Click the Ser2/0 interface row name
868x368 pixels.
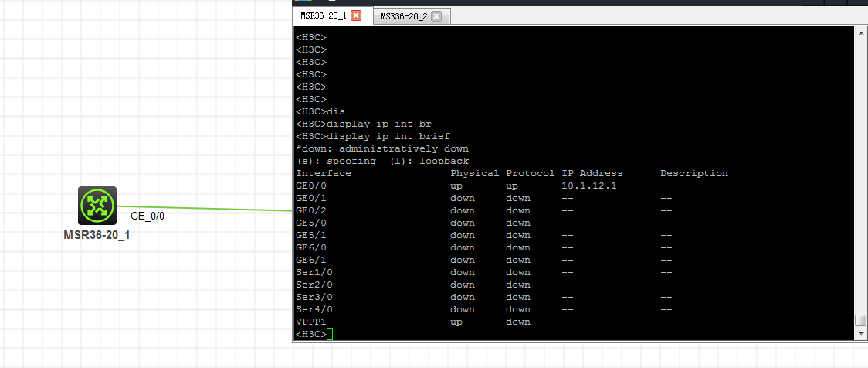314,285
